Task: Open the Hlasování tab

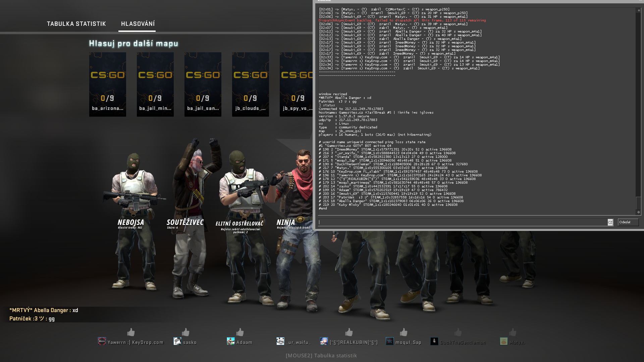Action: tap(138, 24)
